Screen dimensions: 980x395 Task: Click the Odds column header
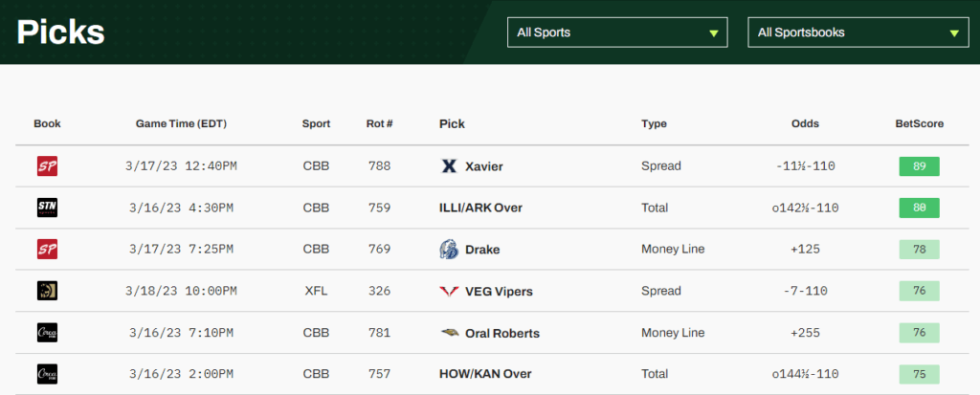click(805, 123)
